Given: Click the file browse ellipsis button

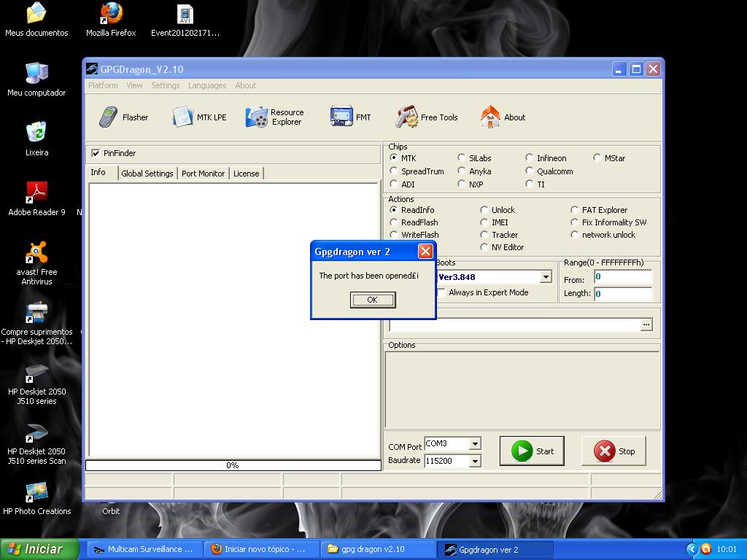Looking at the screenshot, I should [646, 324].
